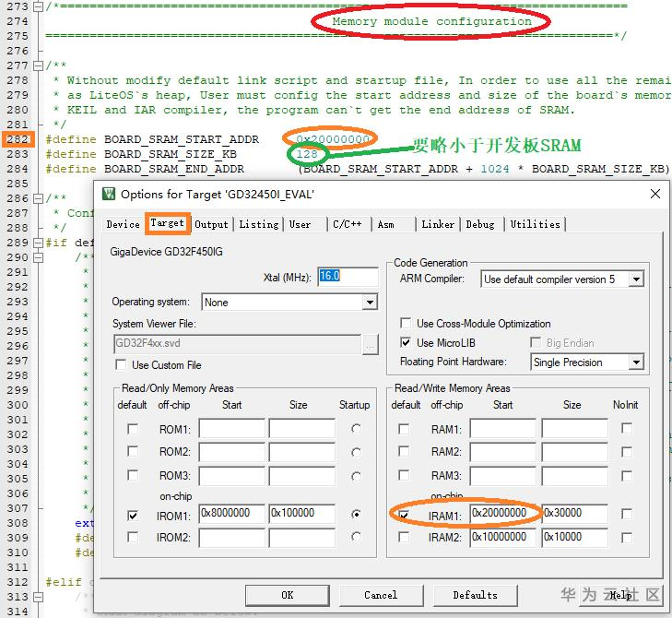Image resolution: width=672 pixels, height=618 pixels.
Task: Select the ROM2 Startup radio button
Action: [x=356, y=453]
